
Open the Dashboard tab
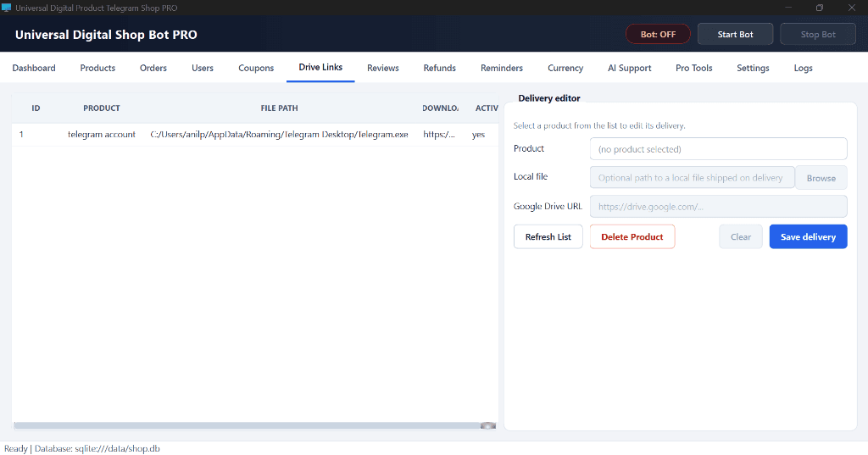(34, 68)
